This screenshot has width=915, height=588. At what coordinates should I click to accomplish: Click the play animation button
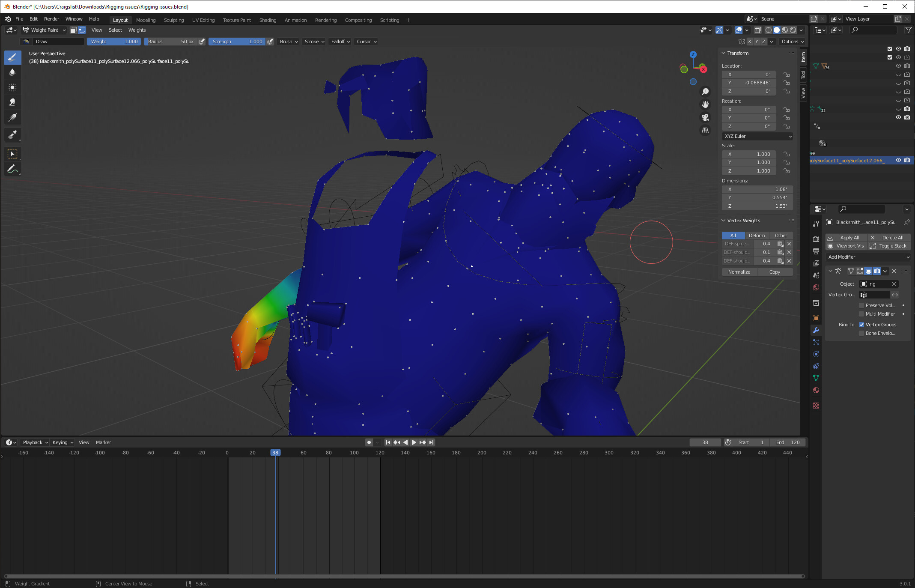pyautogui.click(x=414, y=442)
